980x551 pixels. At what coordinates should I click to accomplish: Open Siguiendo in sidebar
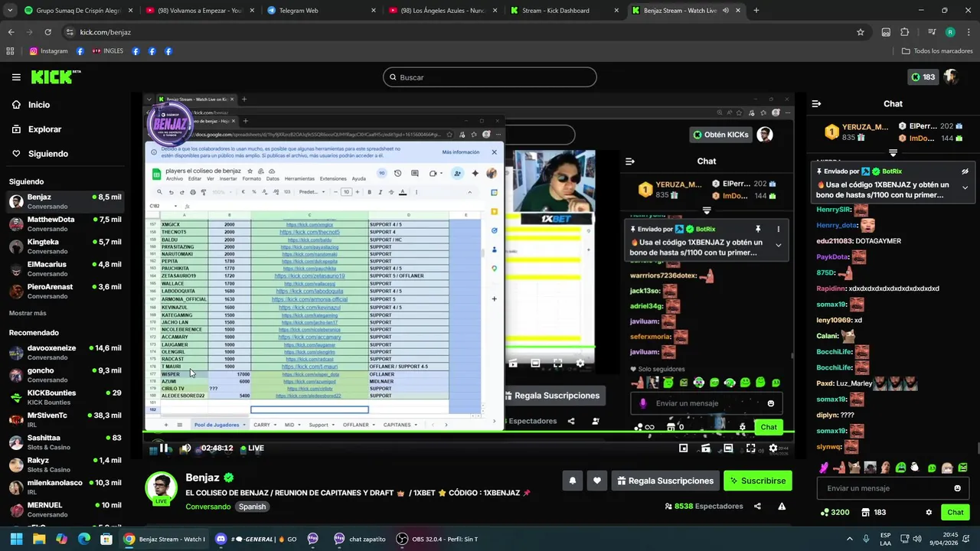click(x=40, y=154)
